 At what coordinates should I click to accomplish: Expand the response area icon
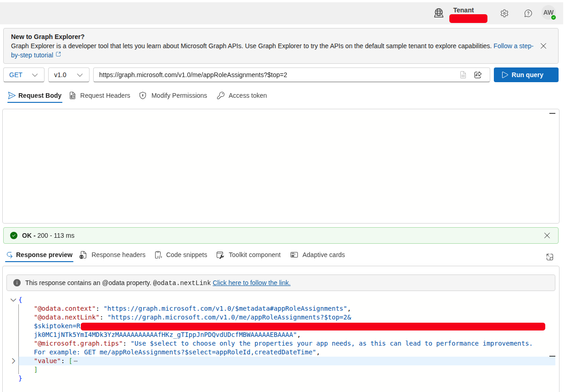[550, 257]
